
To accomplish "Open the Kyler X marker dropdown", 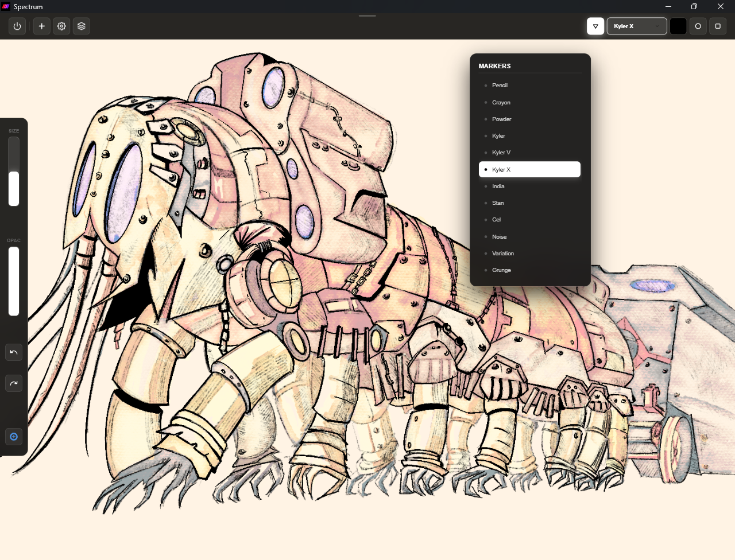I will point(636,26).
